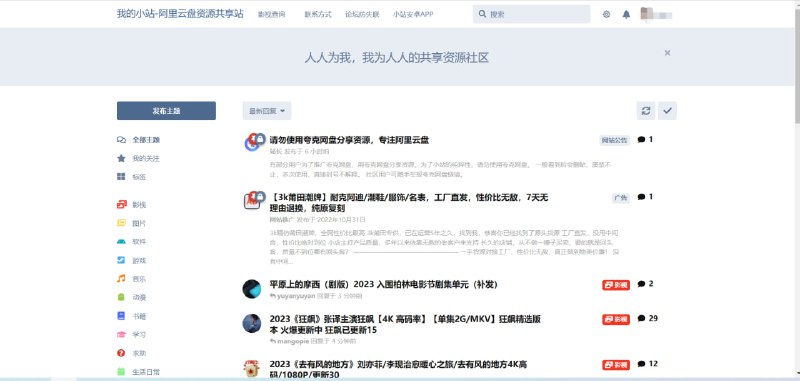Open avatar of 3k莆田潮牌 post author
This screenshot has width=800, height=381.
pos(252,200)
